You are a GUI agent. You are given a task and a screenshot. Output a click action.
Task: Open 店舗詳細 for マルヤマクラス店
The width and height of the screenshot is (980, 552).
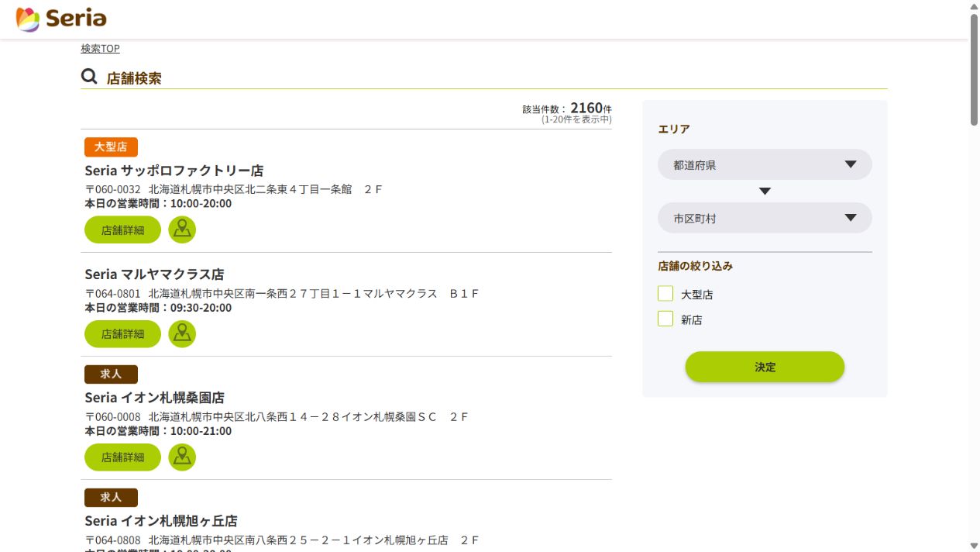point(122,334)
